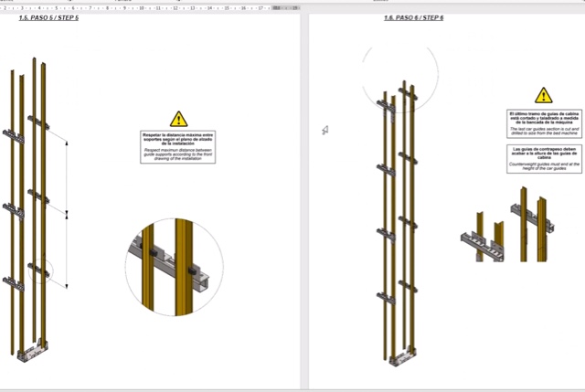585x392 pixels.
Task: Click the '1.6. PASO 6 / STEP 6' heading
Action: coord(414,17)
